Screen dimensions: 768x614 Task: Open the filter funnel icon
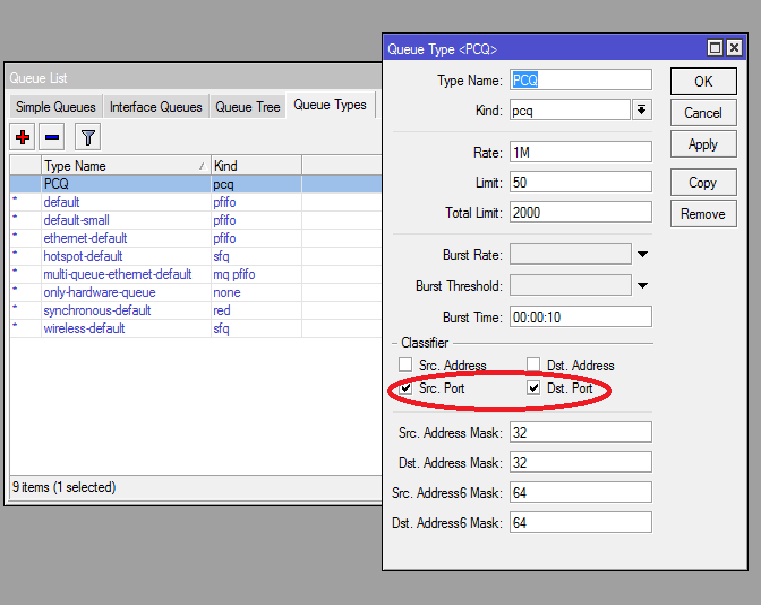pyautogui.click(x=88, y=138)
